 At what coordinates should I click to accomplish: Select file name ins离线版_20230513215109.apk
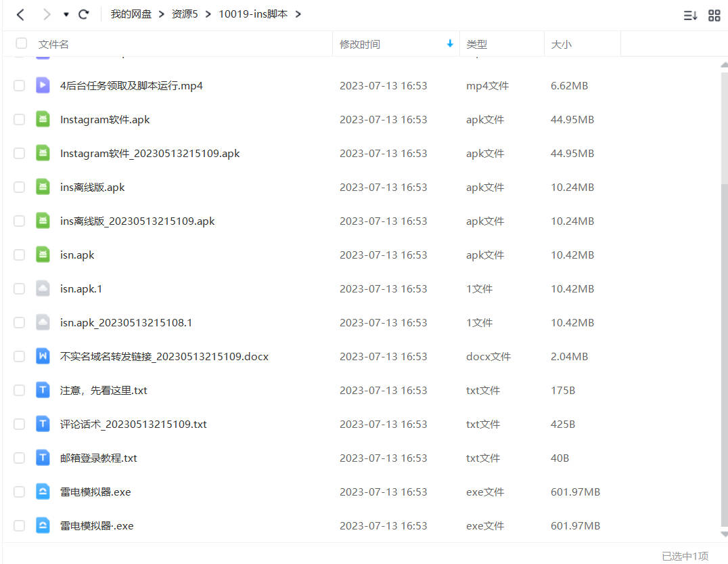[x=137, y=221]
